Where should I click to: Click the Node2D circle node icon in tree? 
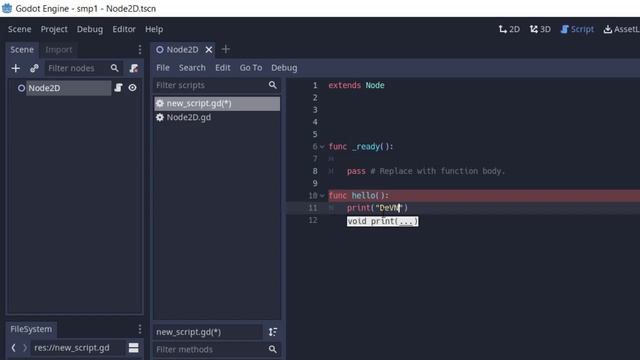coord(21,88)
